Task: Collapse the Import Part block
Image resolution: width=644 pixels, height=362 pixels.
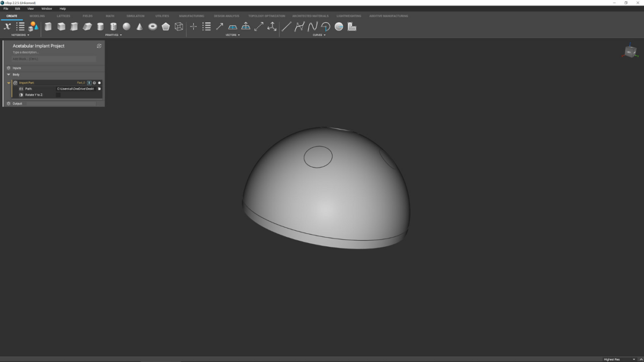Action: click(9, 83)
